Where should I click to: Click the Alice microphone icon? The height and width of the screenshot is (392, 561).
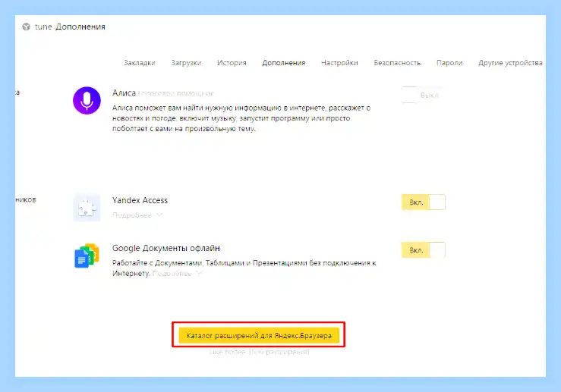pyautogui.click(x=87, y=100)
